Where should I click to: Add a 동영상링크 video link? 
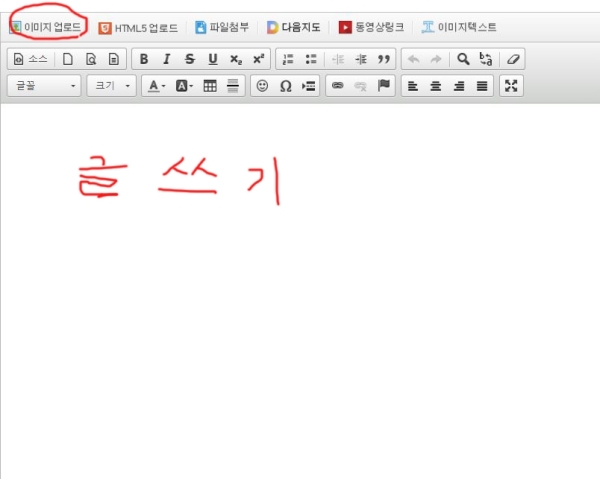coord(371,27)
